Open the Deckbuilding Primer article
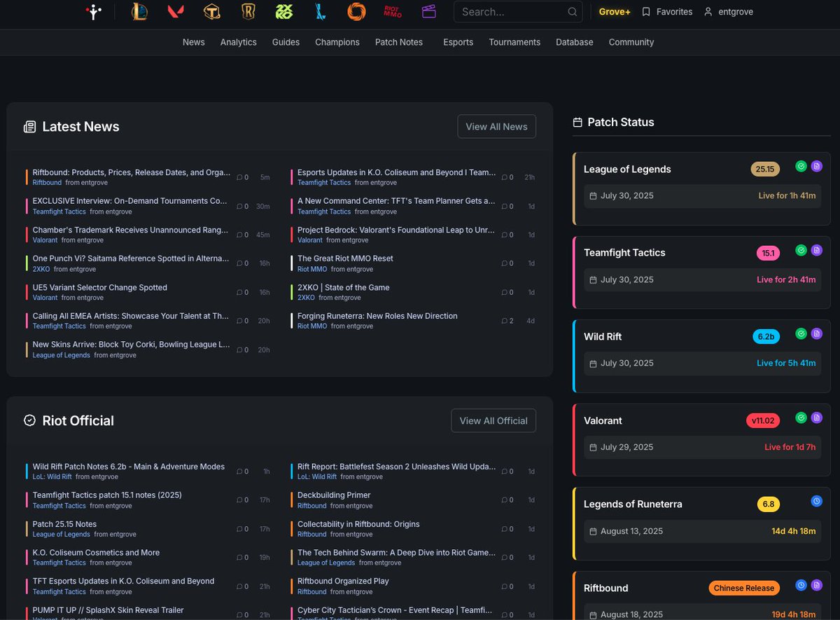This screenshot has width=840, height=620. pos(334,495)
